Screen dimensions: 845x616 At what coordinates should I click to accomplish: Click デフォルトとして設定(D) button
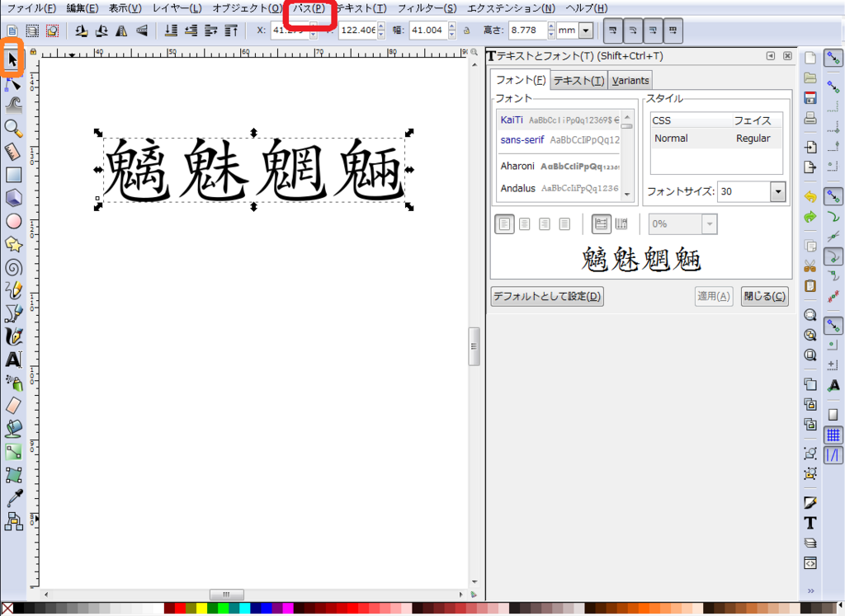pyautogui.click(x=547, y=296)
